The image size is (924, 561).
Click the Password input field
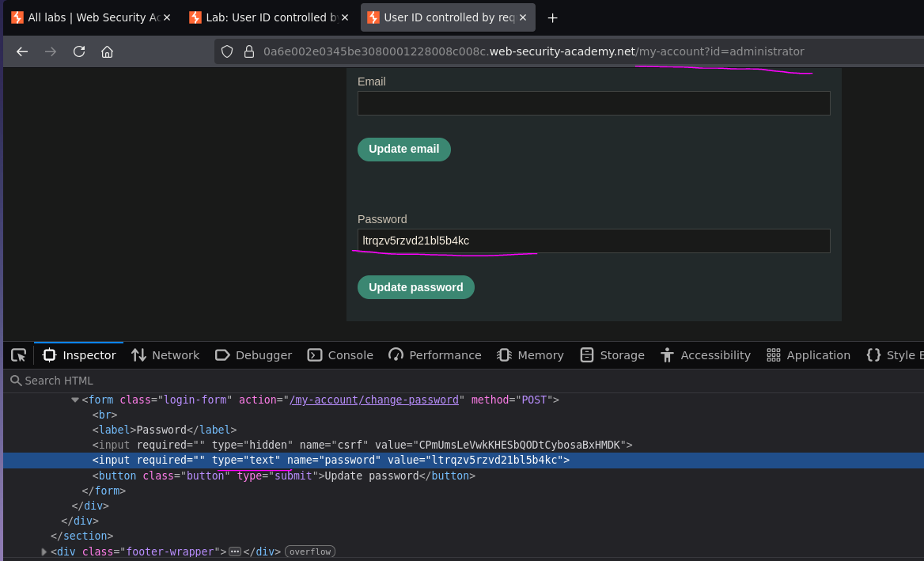(593, 241)
